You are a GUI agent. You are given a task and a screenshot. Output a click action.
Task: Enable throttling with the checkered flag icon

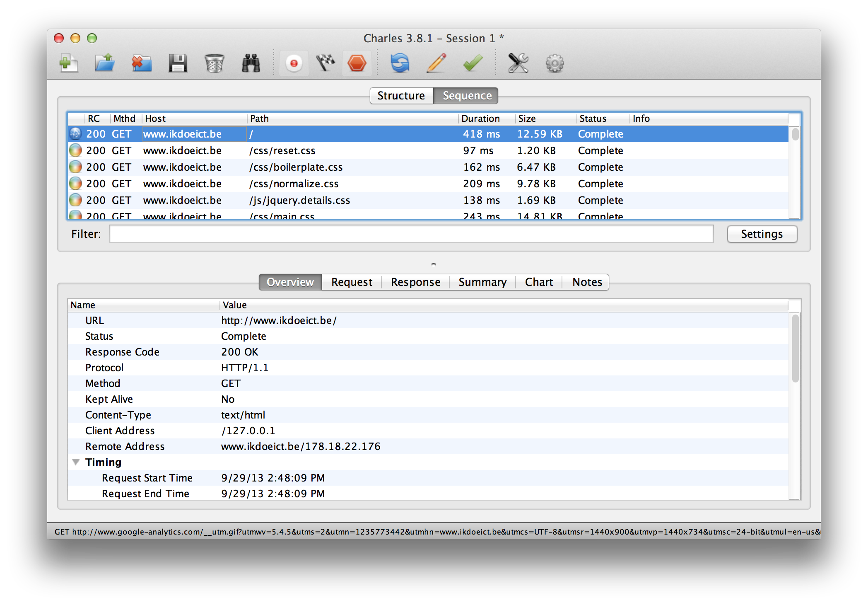[325, 63]
